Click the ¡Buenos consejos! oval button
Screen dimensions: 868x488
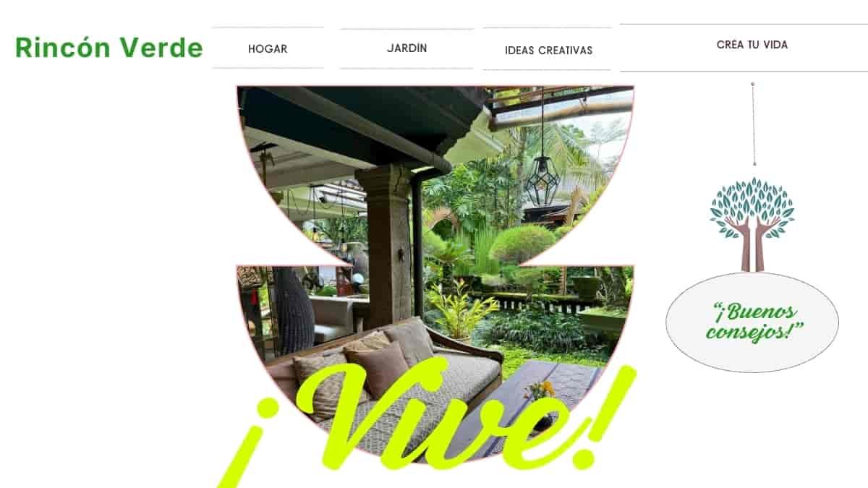coord(752,322)
